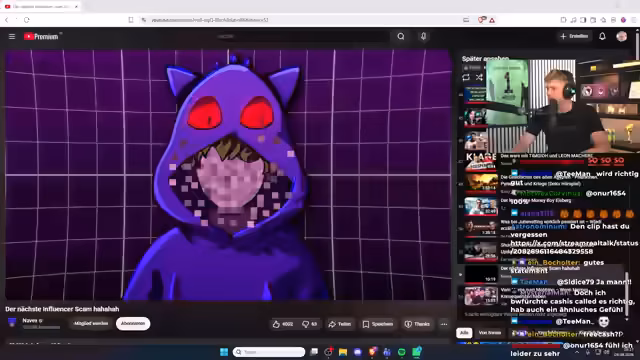This screenshot has height=360, width=640.
Task: Dislike the video with thumbs down
Action: pos(309,324)
